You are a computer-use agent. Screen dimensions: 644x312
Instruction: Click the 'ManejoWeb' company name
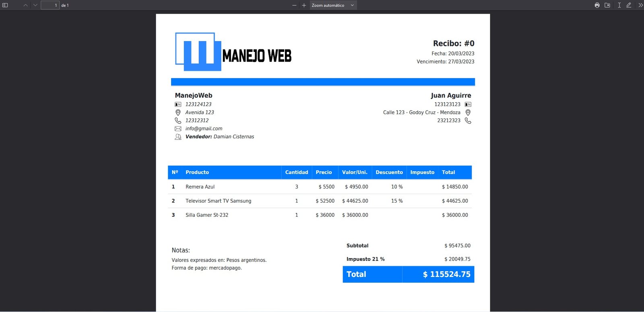tap(194, 95)
